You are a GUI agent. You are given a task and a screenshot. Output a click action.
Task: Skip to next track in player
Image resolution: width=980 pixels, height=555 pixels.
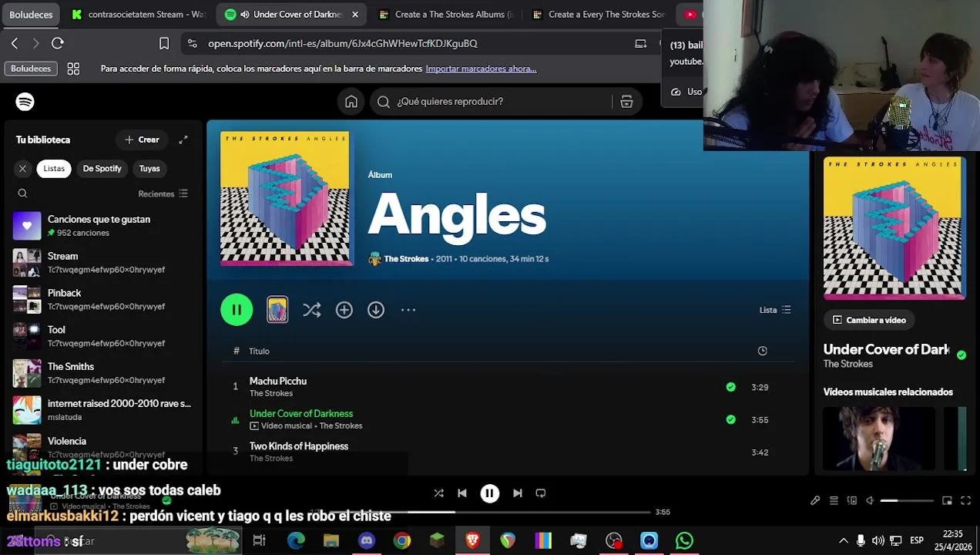[518, 493]
